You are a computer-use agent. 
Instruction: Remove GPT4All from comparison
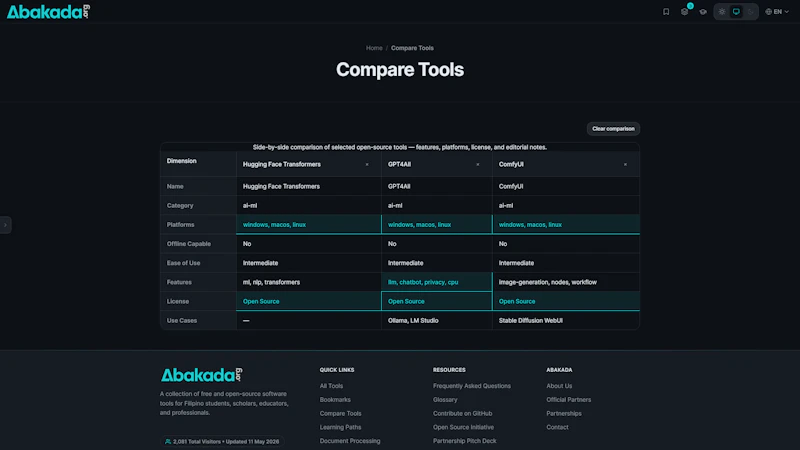coord(478,164)
